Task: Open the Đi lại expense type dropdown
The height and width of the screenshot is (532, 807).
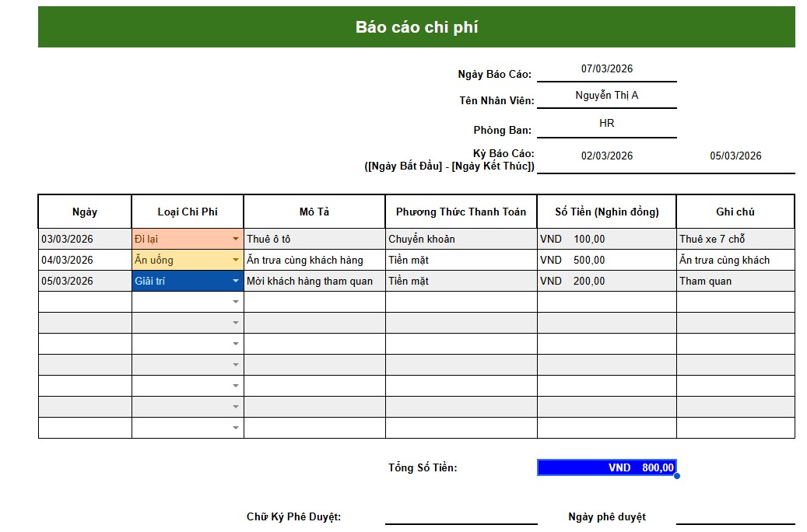Action: tap(236, 239)
